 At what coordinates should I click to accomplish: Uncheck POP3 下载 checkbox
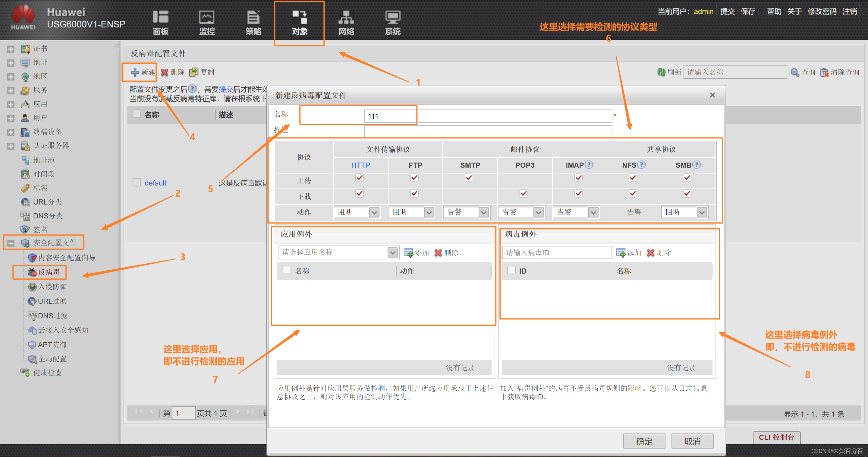[x=524, y=194]
